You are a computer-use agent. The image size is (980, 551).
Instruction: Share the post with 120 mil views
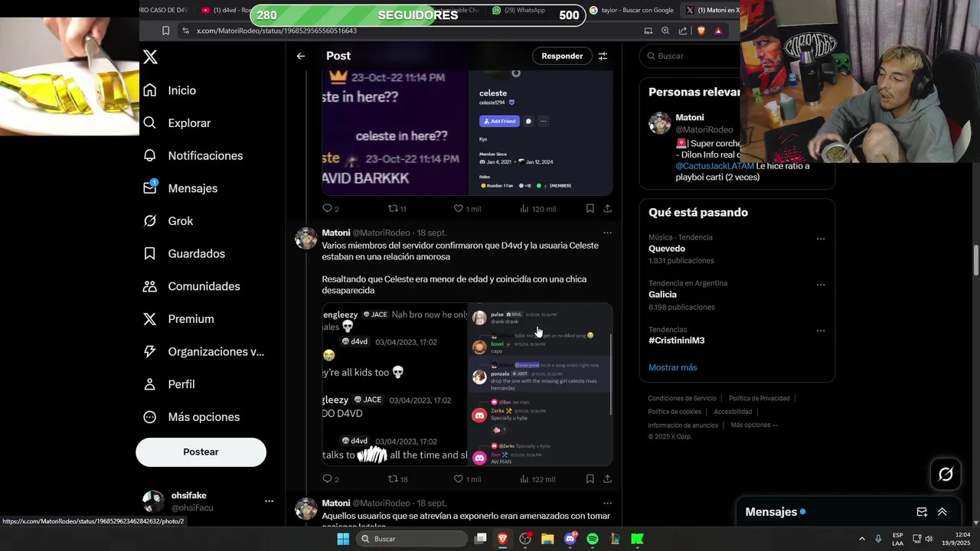(x=607, y=208)
